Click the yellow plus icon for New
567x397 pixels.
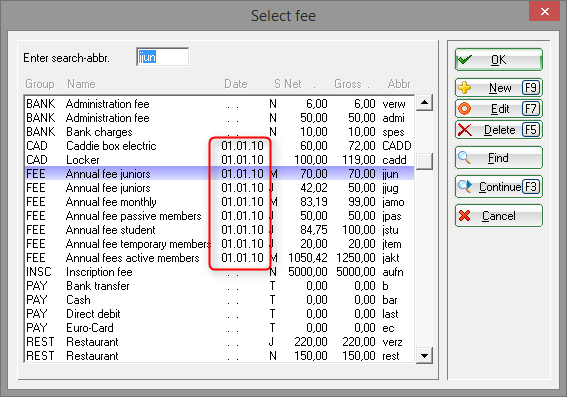coord(465,88)
